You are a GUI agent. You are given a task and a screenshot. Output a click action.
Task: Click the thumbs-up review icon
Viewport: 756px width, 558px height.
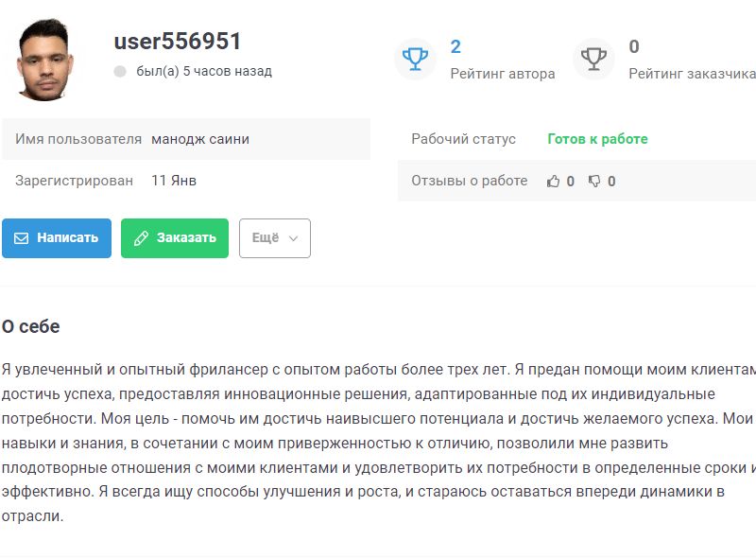pyautogui.click(x=554, y=181)
